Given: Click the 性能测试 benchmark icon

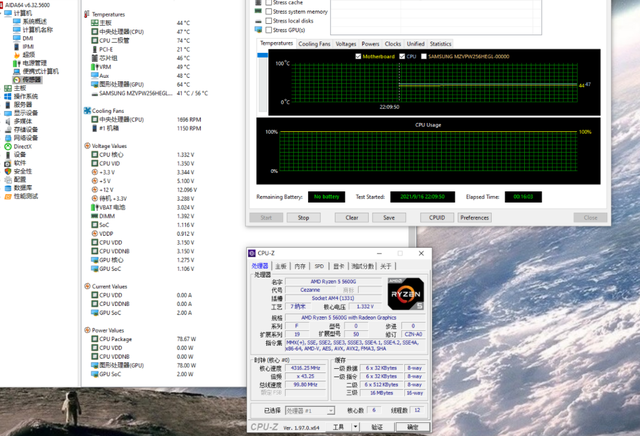Looking at the screenshot, I should click(x=8, y=196).
